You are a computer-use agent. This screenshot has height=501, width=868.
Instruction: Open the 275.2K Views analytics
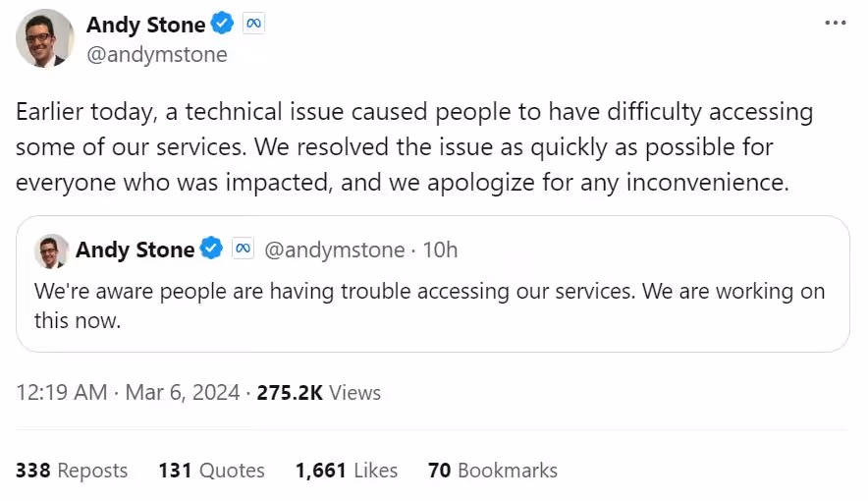pos(318,393)
